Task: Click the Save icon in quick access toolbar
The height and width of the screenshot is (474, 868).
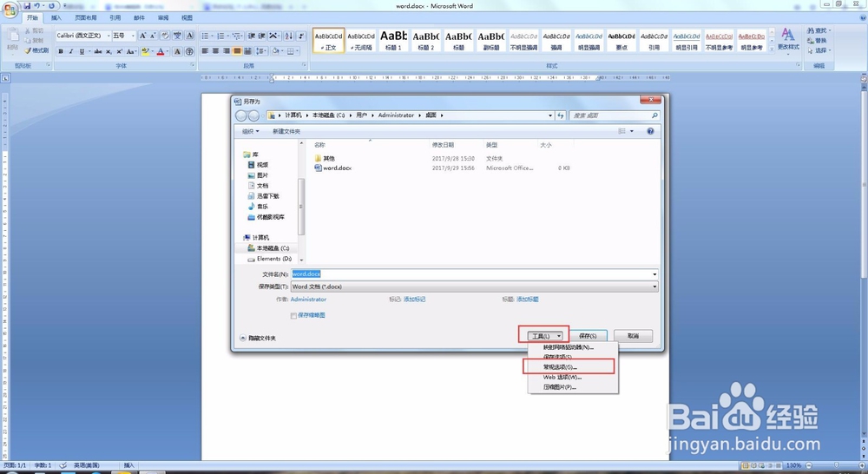Action: [27, 6]
